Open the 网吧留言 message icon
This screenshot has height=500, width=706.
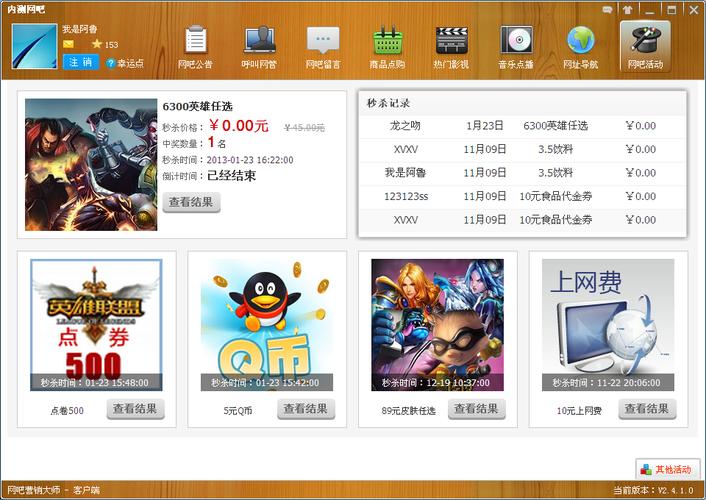pyautogui.click(x=323, y=47)
